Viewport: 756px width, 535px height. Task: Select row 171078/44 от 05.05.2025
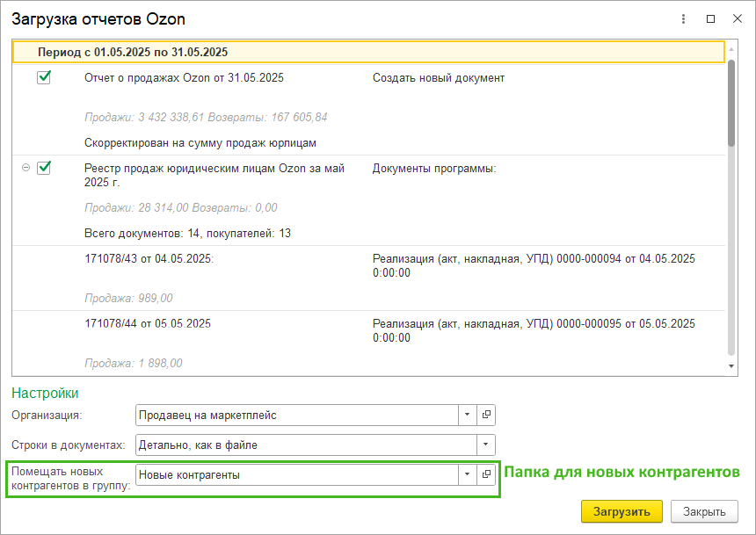(x=148, y=323)
